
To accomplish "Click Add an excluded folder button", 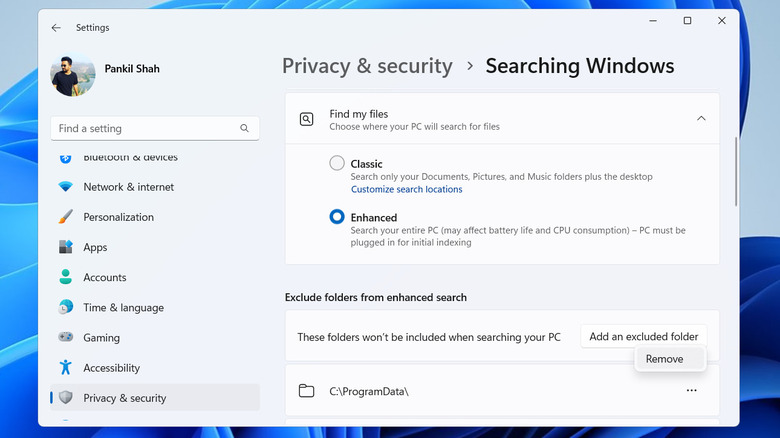I will 644,337.
